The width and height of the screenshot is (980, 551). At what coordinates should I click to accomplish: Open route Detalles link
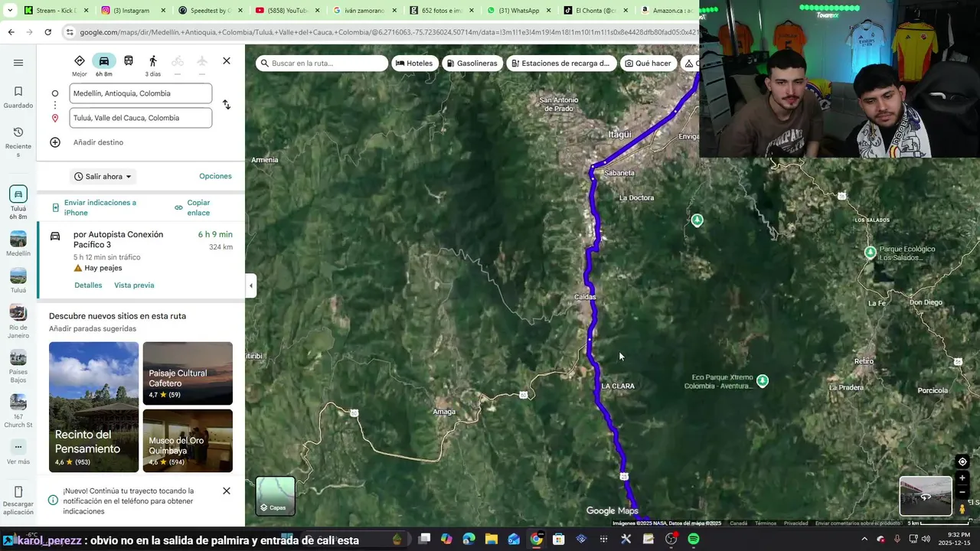click(x=88, y=285)
